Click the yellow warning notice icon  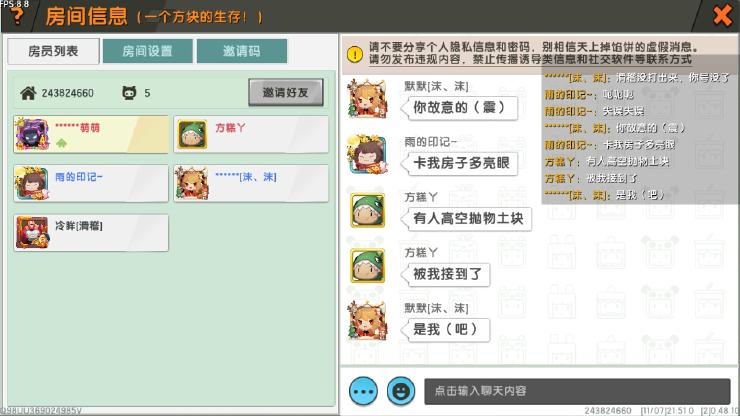355,54
